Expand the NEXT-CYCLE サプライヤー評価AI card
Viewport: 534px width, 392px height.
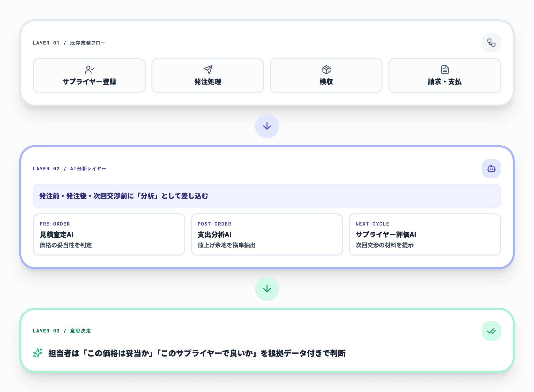(x=425, y=234)
